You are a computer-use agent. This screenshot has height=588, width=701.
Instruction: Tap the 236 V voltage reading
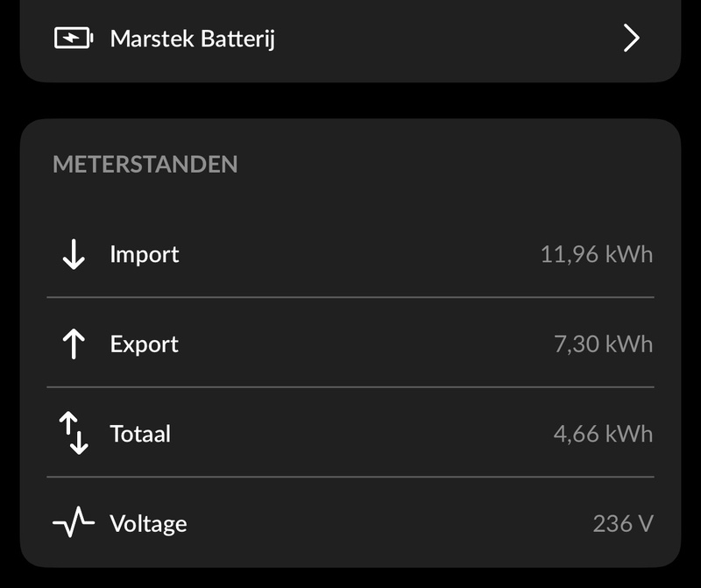coord(623,524)
